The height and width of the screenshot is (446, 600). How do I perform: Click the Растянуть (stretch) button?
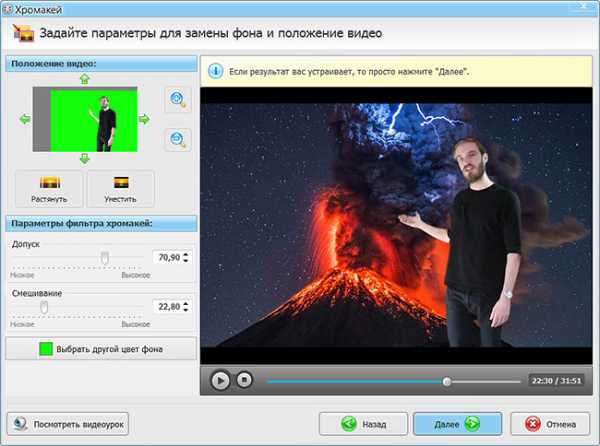tap(49, 189)
